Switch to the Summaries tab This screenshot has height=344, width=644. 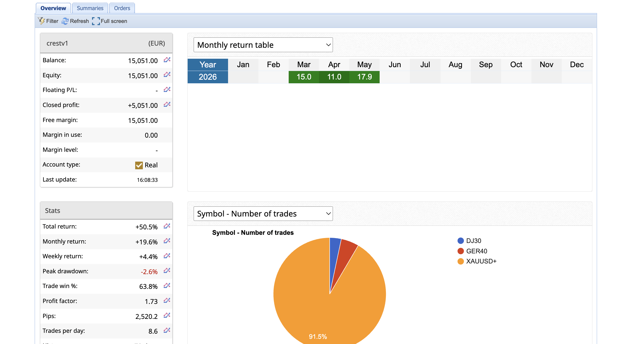pos(90,8)
